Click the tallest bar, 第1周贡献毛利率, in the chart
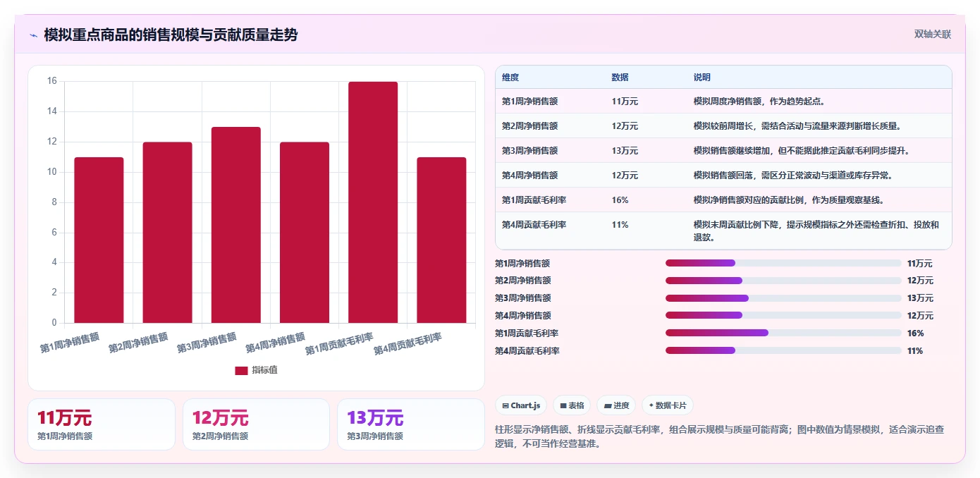Screen dimensions: 980x478 [373, 202]
